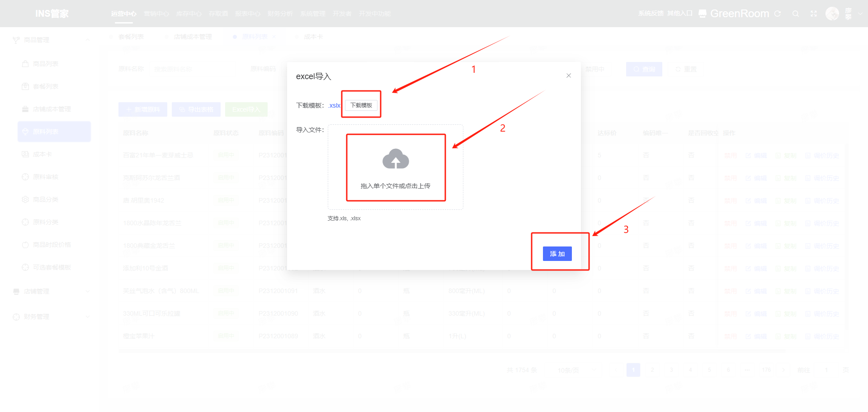The image size is (868, 412).
Task: Click 复制 in the 唐.胡里奥1942 row
Action: tap(786, 201)
